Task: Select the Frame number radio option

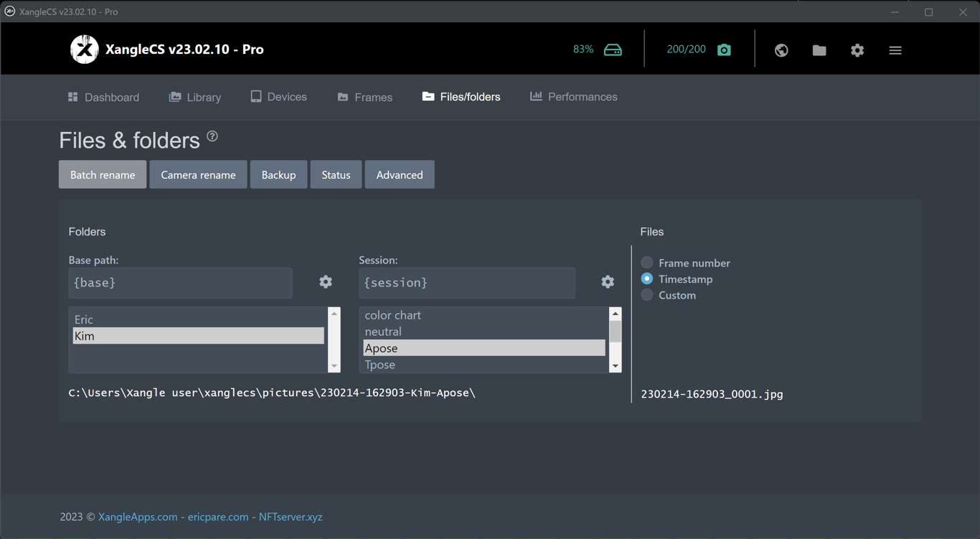Action: point(647,263)
